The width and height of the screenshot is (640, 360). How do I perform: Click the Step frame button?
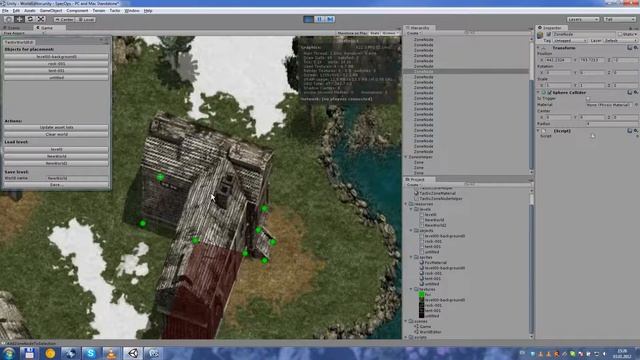(330, 19)
